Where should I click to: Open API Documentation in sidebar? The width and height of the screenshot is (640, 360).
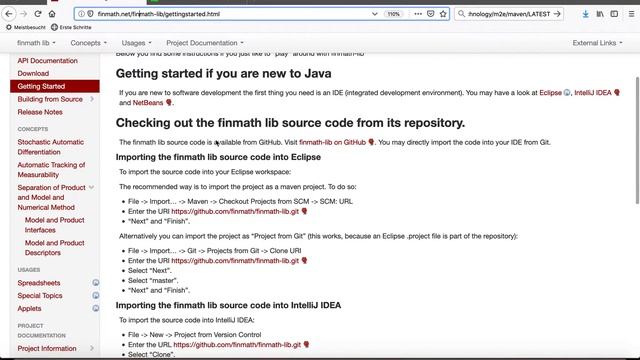47,60
